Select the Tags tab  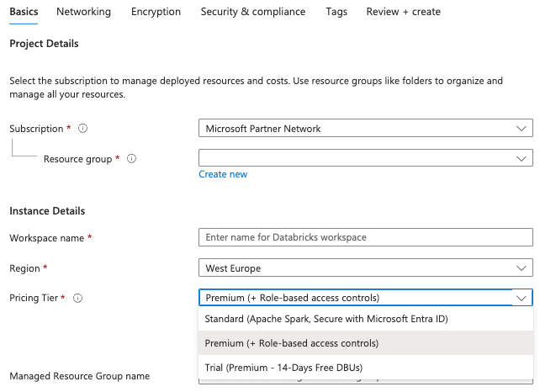pyautogui.click(x=336, y=12)
